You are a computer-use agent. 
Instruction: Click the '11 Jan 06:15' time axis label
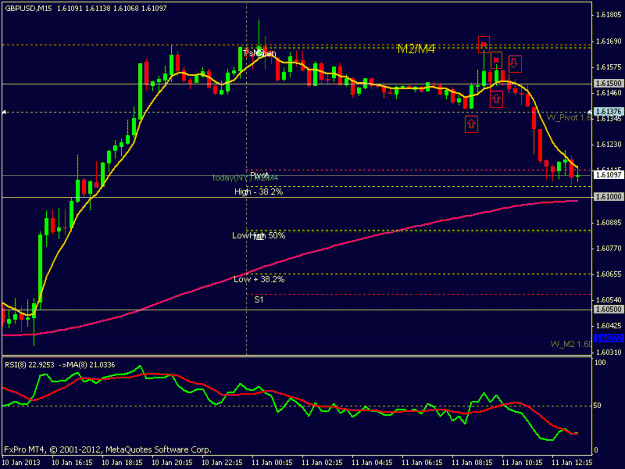click(422, 463)
